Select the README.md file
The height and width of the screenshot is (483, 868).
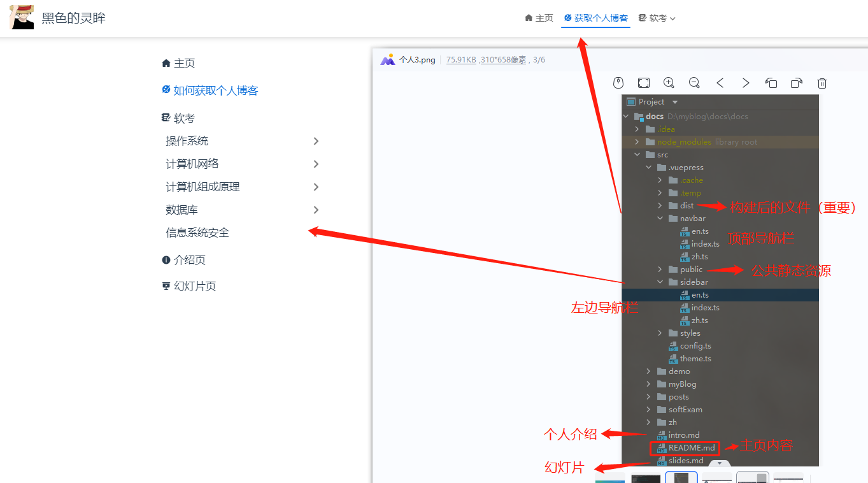tap(685, 448)
